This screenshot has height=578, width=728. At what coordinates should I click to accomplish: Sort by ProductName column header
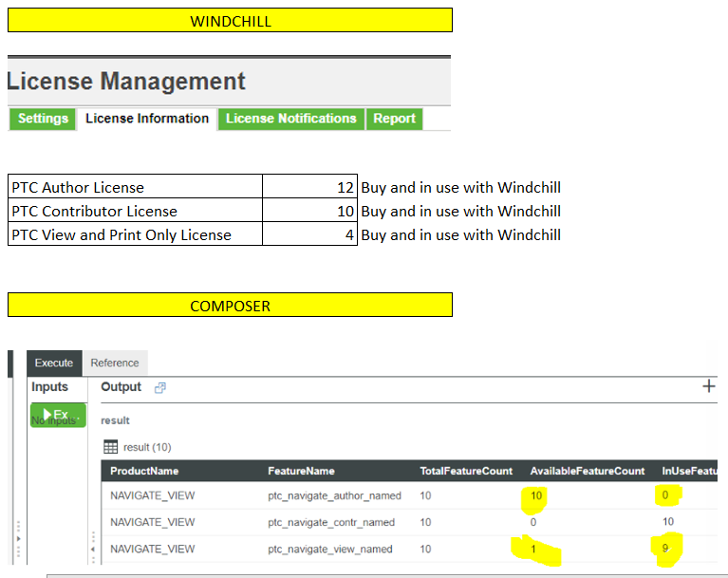(144, 471)
